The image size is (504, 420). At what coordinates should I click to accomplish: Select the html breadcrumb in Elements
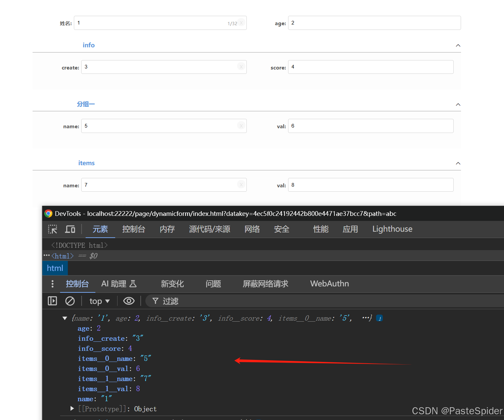pyautogui.click(x=55, y=268)
